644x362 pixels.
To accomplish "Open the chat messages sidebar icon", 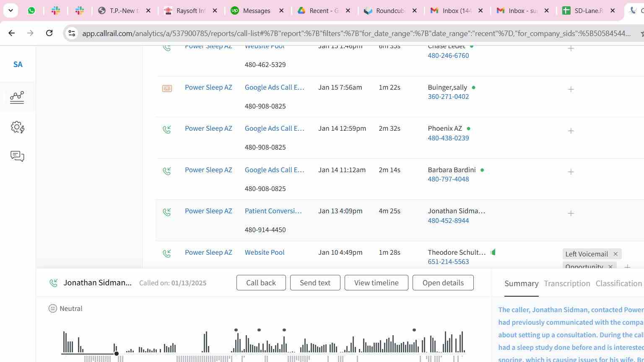I will pyautogui.click(x=17, y=156).
